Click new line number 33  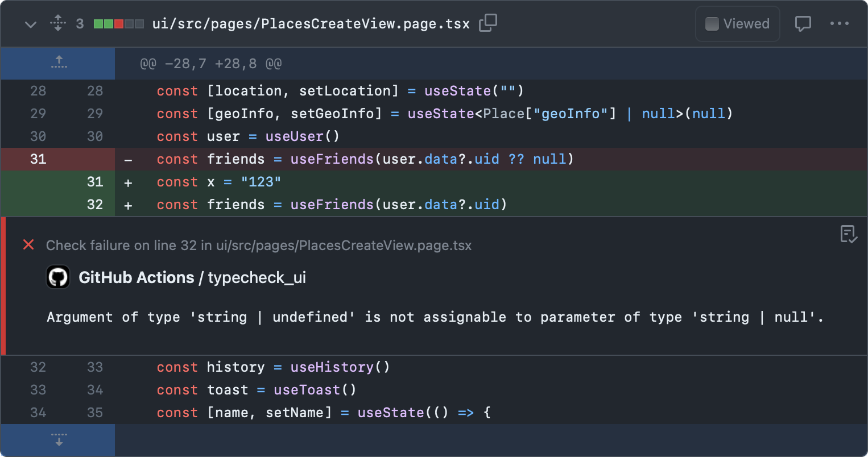tap(95, 367)
